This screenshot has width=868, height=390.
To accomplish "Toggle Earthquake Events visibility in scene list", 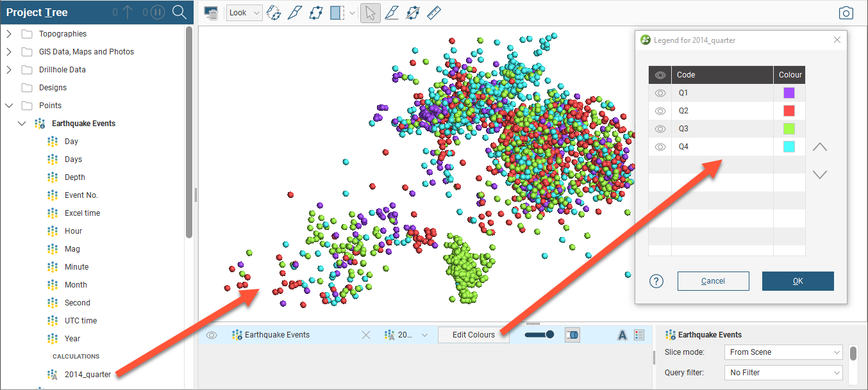I will pyautogui.click(x=212, y=335).
